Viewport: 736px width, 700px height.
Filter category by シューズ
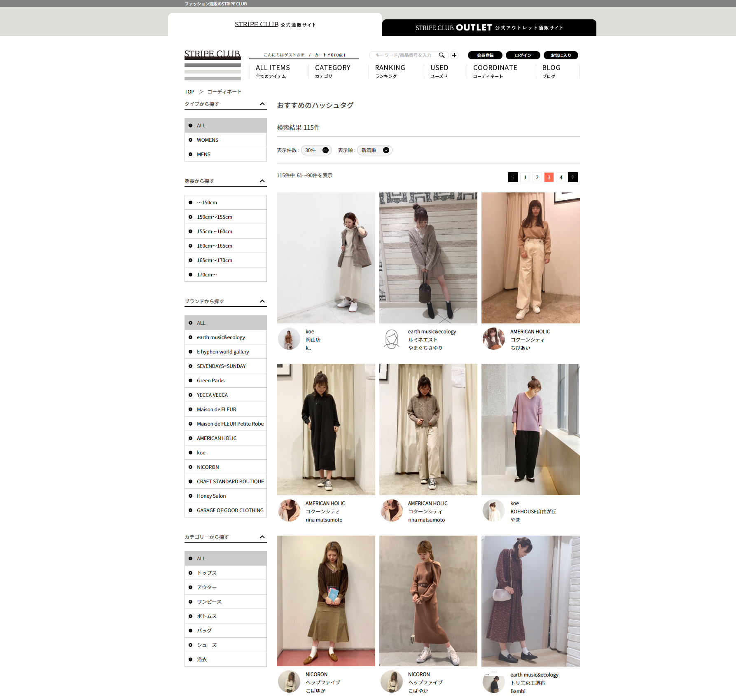[x=226, y=645]
